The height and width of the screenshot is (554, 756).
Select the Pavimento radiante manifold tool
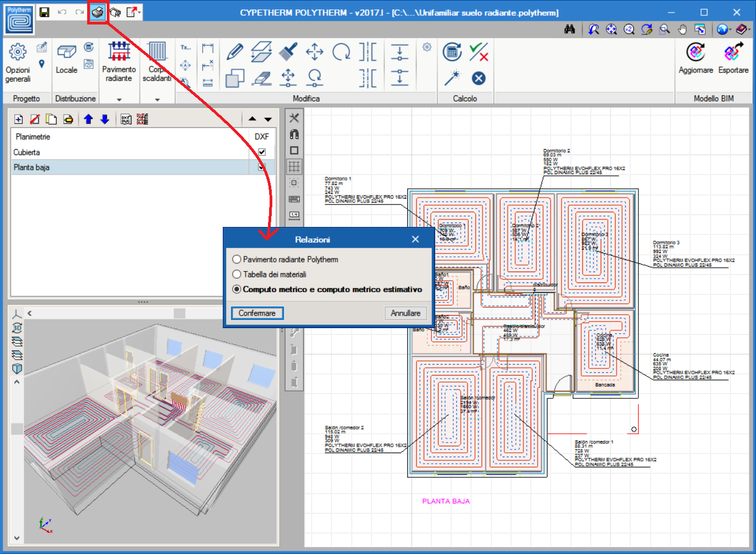119,62
